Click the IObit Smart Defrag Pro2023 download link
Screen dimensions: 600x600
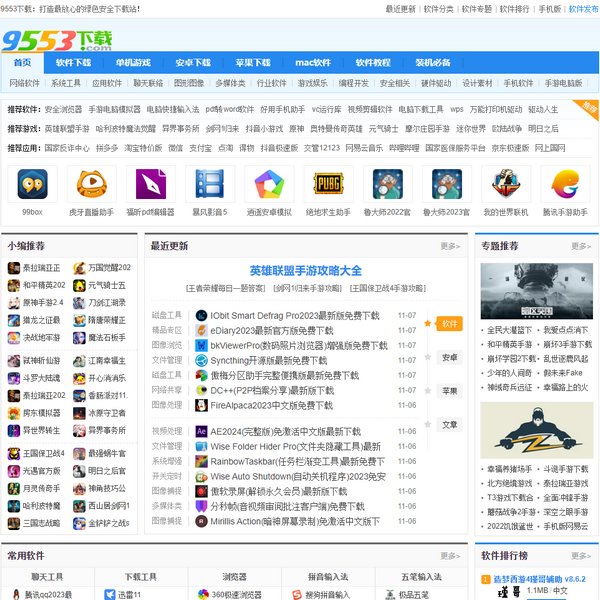coord(294,315)
